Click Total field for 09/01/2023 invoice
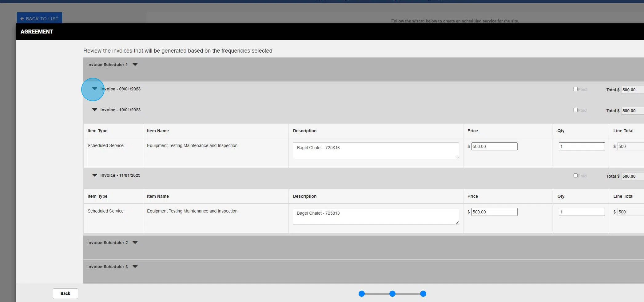644x302 pixels. [x=632, y=90]
